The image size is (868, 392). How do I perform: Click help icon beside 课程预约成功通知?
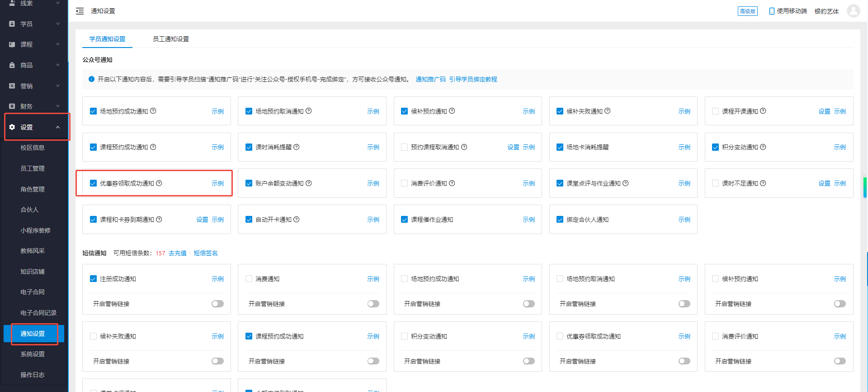pos(153,147)
